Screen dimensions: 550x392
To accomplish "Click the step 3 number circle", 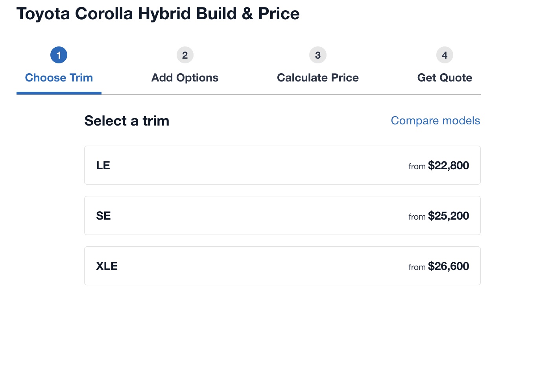I will point(318,55).
